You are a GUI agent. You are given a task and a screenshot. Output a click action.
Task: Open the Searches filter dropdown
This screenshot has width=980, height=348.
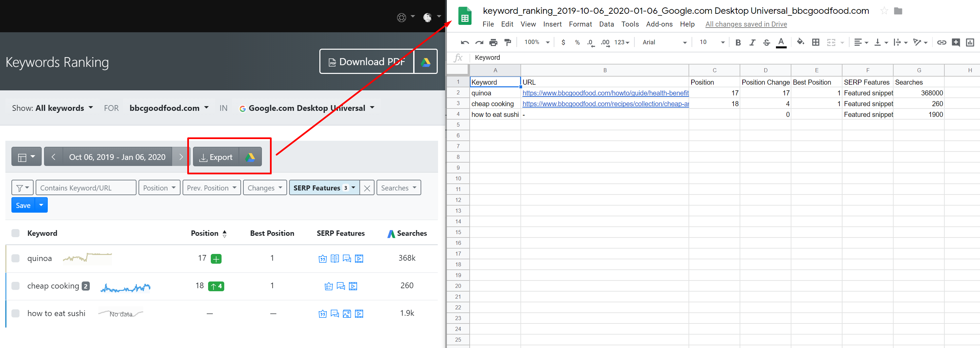(399, 188)
